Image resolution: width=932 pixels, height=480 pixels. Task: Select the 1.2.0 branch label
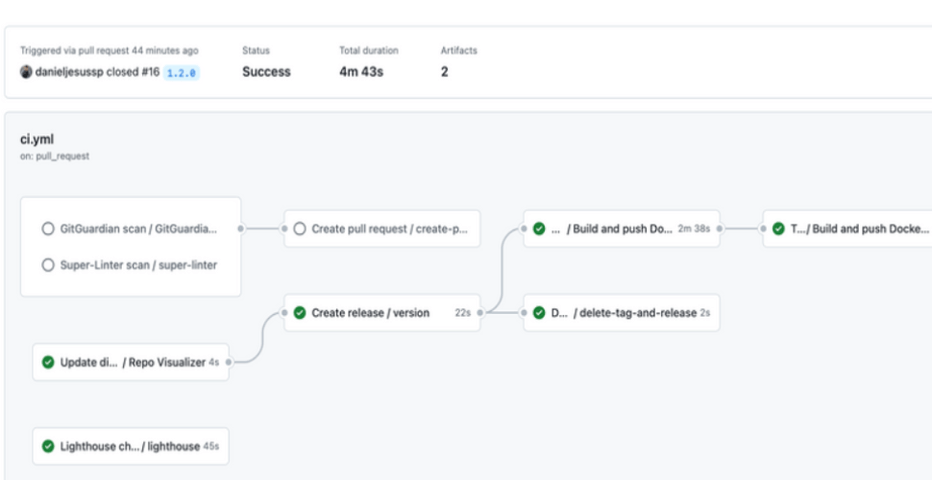click(181, 73)
